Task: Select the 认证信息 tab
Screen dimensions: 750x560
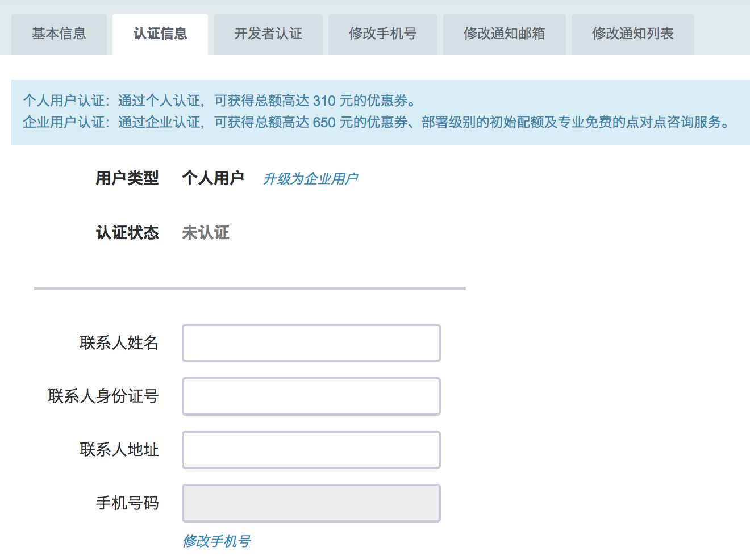Action: (160, 34)
